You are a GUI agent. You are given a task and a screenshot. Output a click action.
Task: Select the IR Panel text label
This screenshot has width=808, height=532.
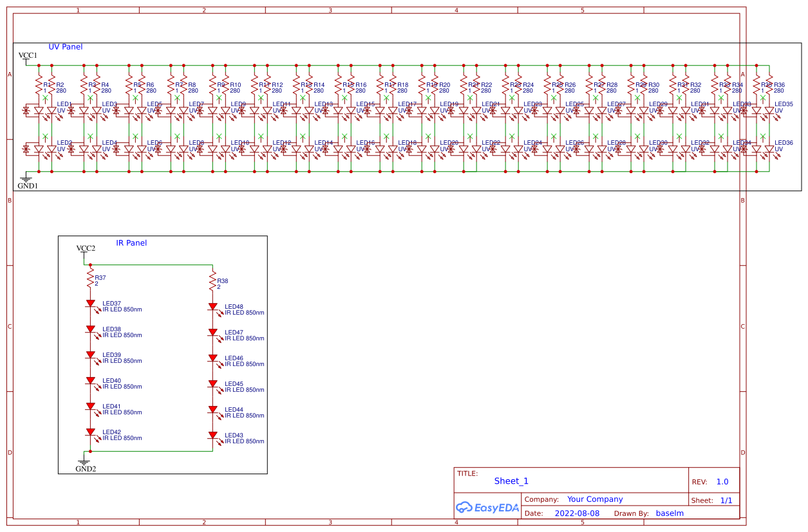(131, 243)
